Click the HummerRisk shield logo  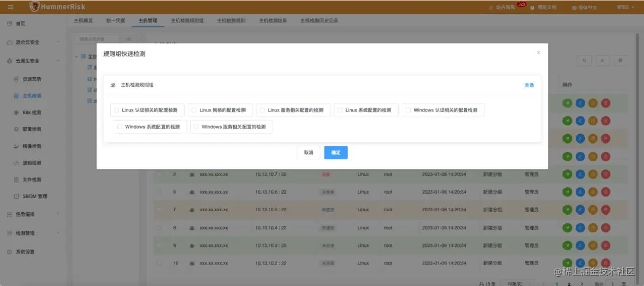35,7
